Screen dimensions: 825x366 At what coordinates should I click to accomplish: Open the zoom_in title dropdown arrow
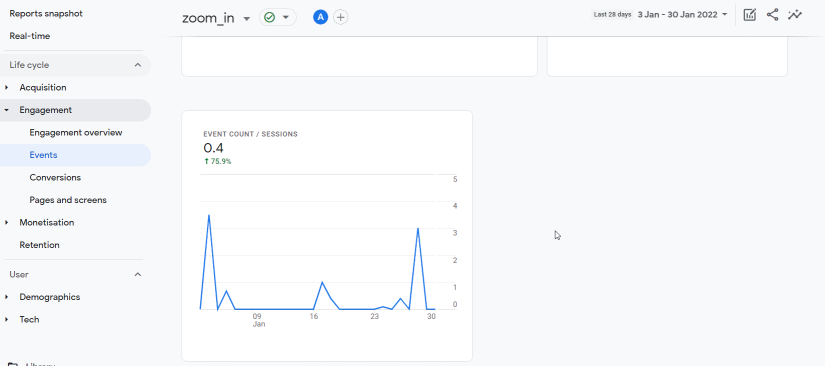click(246, 18)
